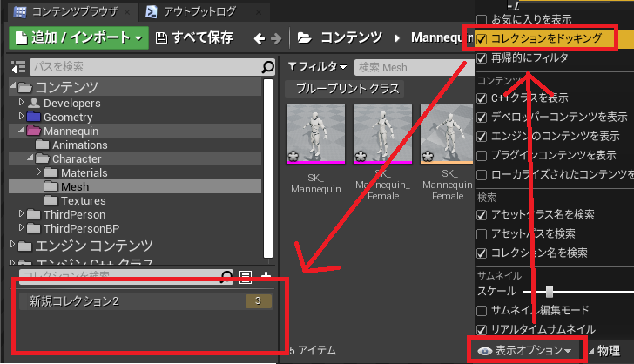The height and width of the screenshot is (364, 634).
Task: Toggle C++クラスを表示 checkbox
Action: tap(482, 98)
